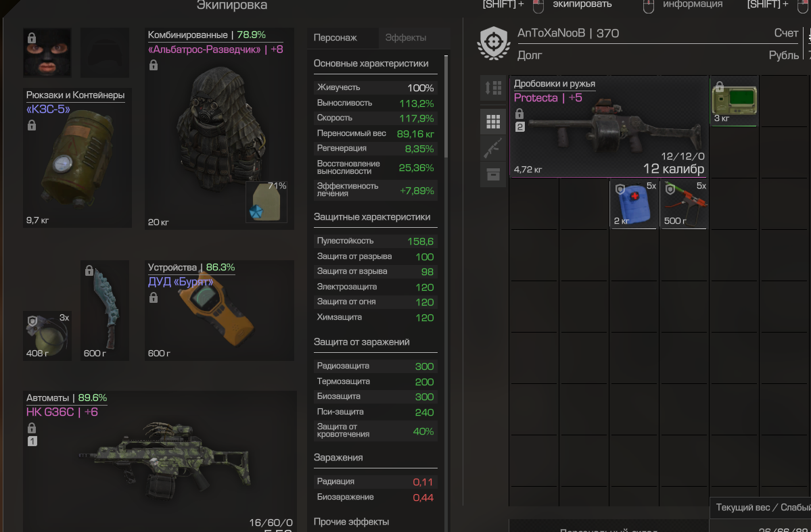Click the armor plate insert icon
The height and width of the screenshot is (532, 811).
(267, 202)
